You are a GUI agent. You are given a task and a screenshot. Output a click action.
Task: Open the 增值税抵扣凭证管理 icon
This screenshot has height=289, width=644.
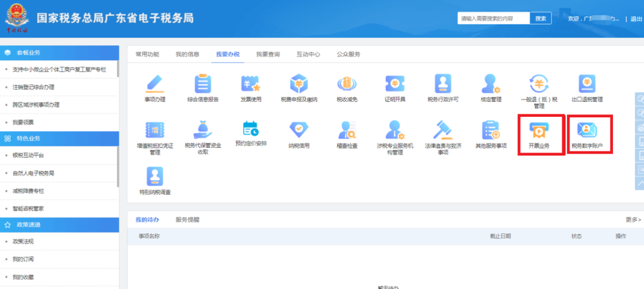[x=155, y=130]
